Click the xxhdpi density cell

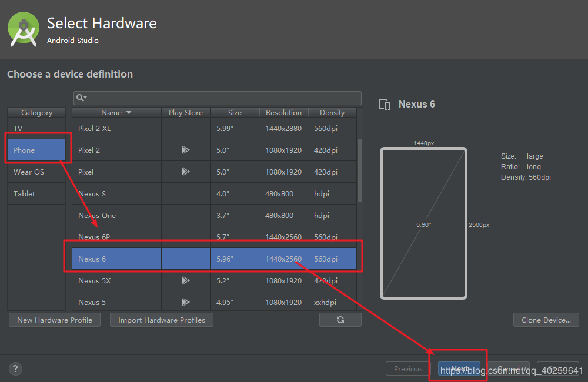pos(332,302)
